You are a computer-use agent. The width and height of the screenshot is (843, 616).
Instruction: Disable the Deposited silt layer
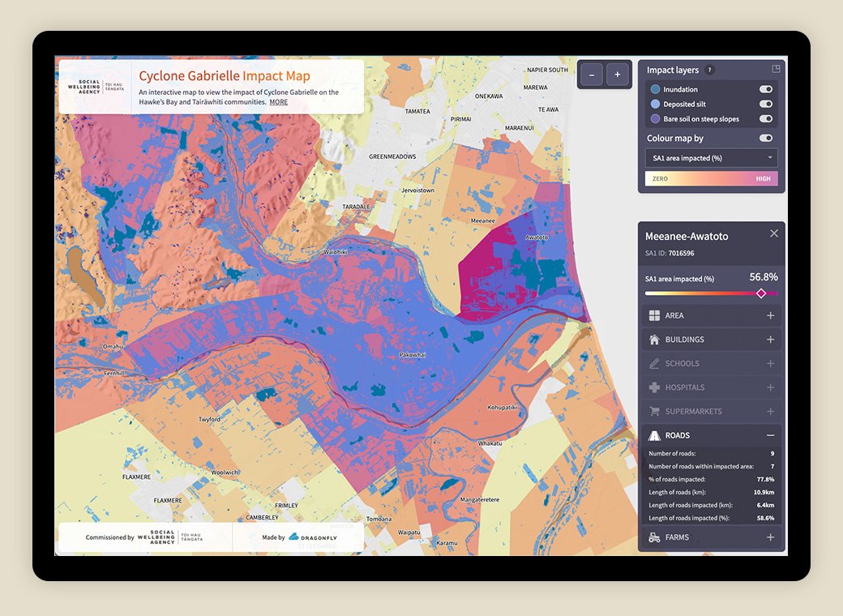(765, 104)
